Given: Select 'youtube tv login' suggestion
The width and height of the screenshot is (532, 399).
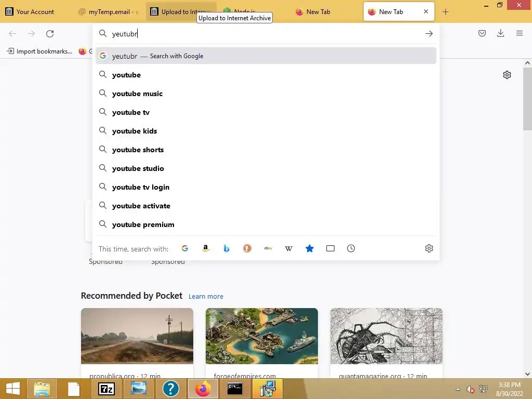Looking at the screenshot, I should pyautogui.click(x=266, y=187).
